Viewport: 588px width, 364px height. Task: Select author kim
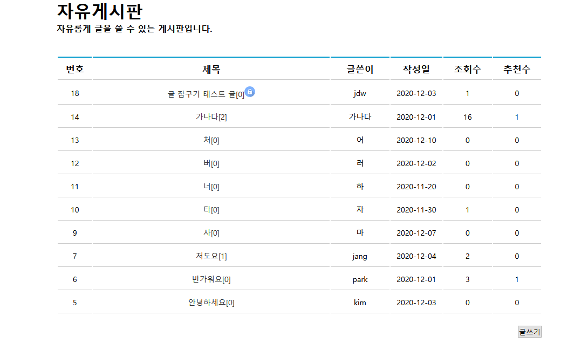(x=360, y=303)
